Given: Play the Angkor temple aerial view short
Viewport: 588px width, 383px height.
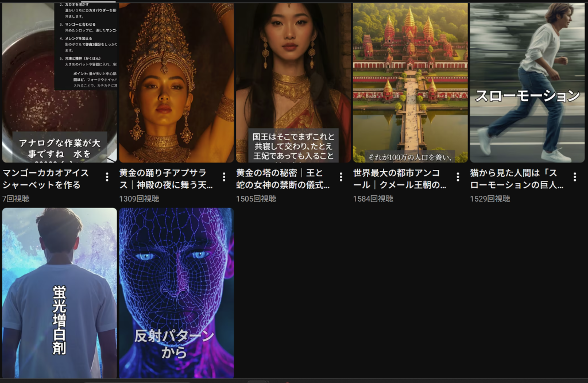Looking at the screenshot, I should (411, 83).
